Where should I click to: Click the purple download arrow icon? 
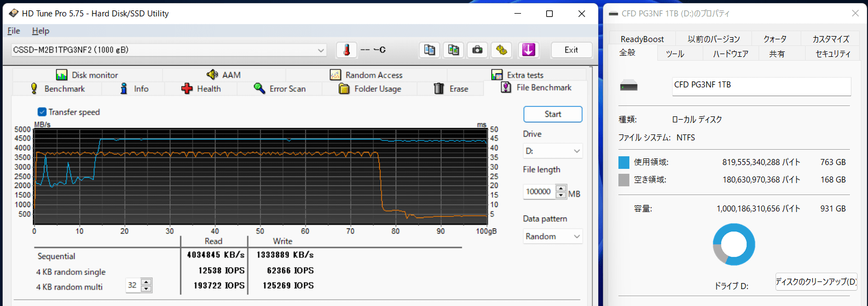[528, 50]
